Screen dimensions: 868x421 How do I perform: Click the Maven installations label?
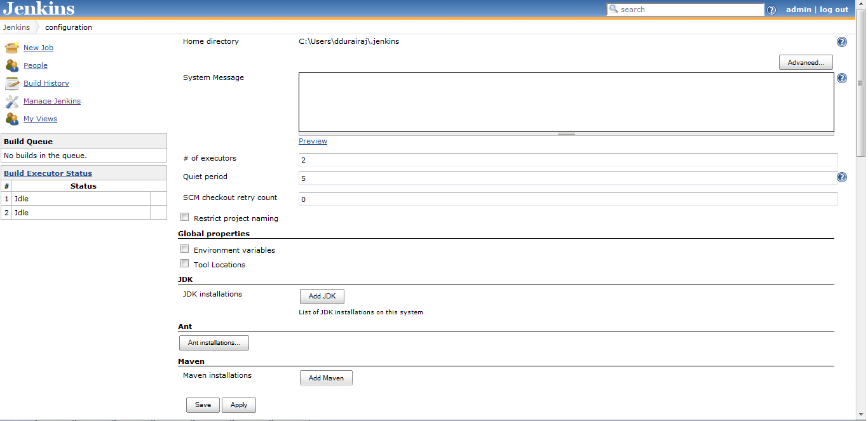pos(217,375)
